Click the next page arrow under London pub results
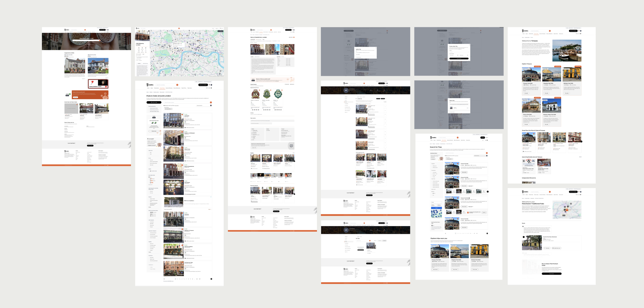The image size is (644, 308). click(x=211, y=279)
